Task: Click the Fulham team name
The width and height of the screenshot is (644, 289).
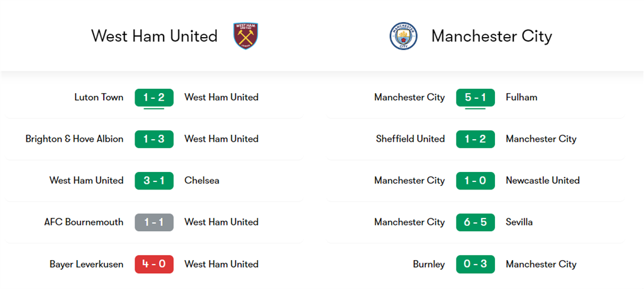Action: pos(521,98)
